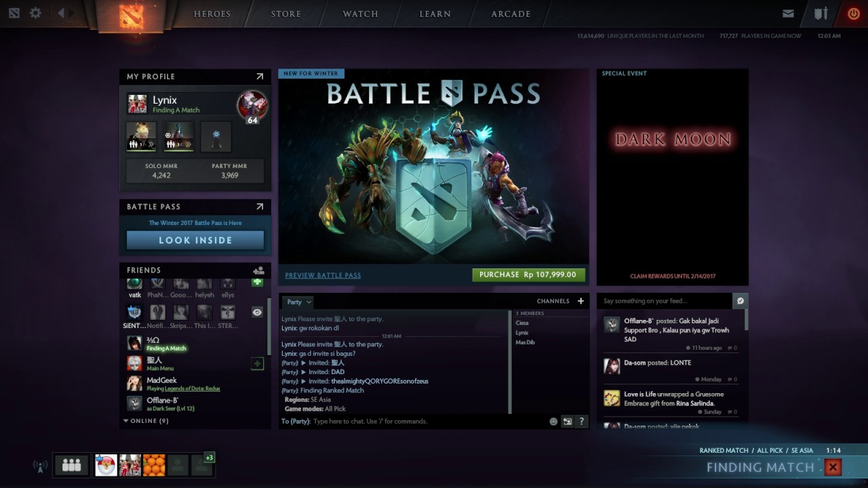
Task: Click Lynix profile avatar
Action: pyautogui.click(x=137, y=104)
